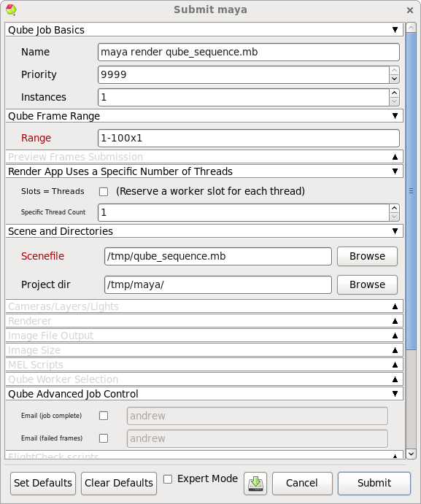Decrease Priority using the down arrow
This screenshot has height=504, width=421.
coord(395,79)
